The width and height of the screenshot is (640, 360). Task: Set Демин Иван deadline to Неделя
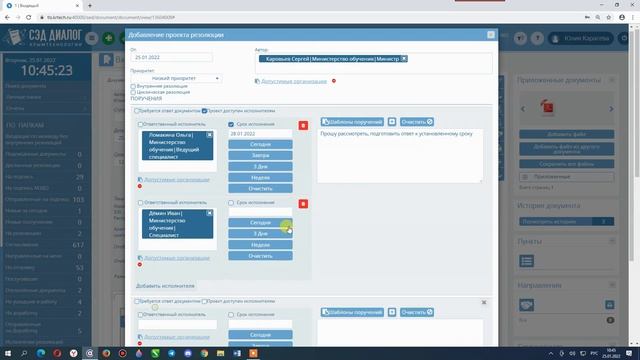(x=260, y=245)
